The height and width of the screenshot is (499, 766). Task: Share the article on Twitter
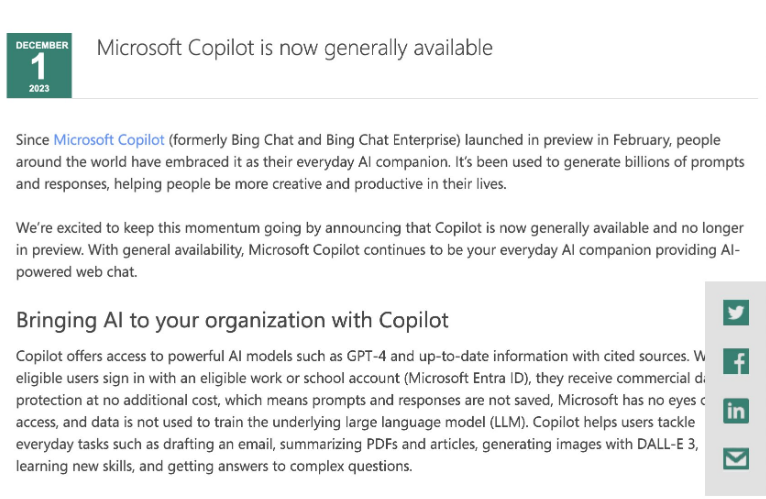[x=736, y=313]
